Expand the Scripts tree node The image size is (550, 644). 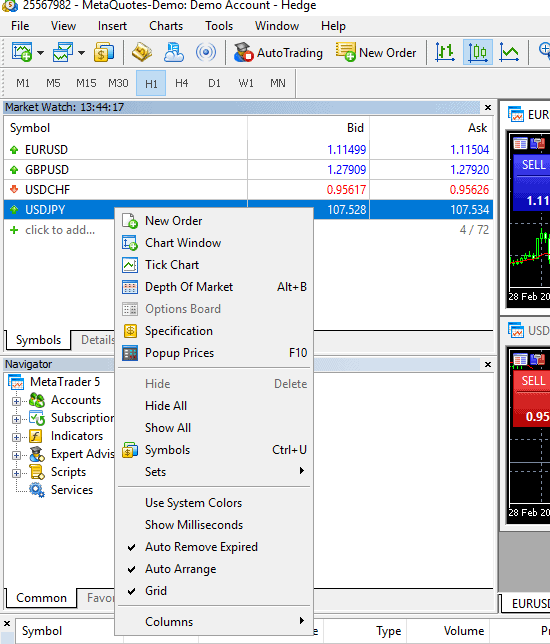point(16,473)
